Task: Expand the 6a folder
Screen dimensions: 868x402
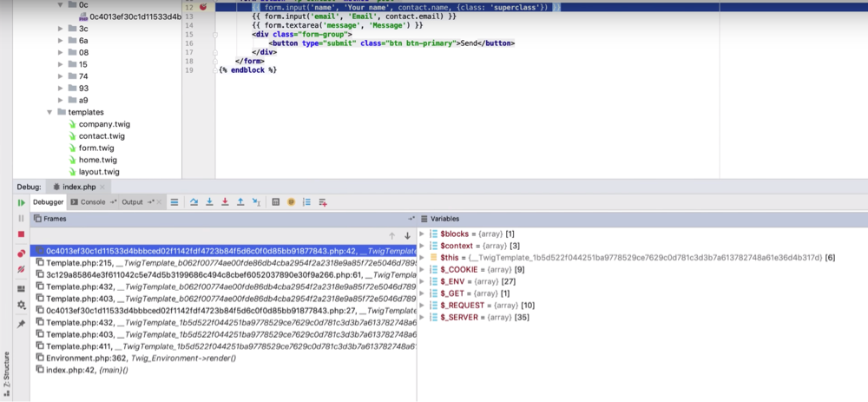Action: coord(61,41)
